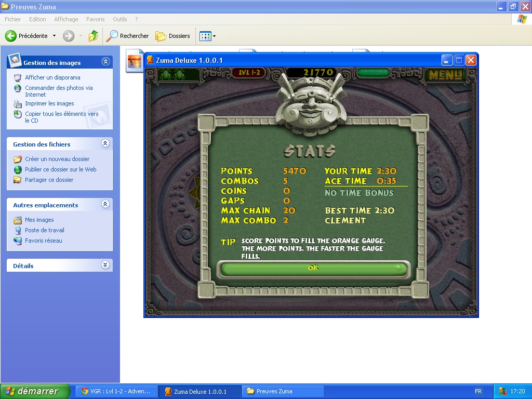Expand the Détails panel

tap(105, 265)
